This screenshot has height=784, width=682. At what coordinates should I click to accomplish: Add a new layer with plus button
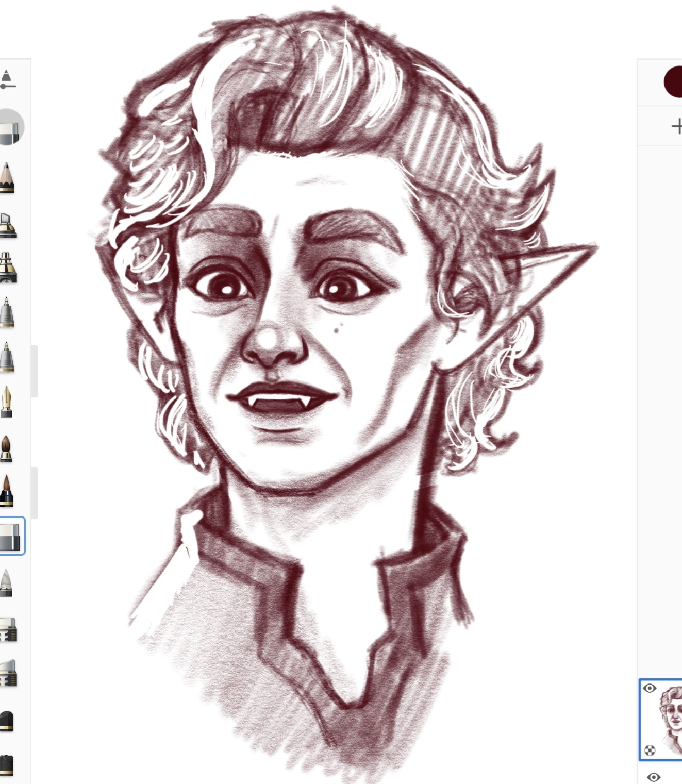coord(676,126)
